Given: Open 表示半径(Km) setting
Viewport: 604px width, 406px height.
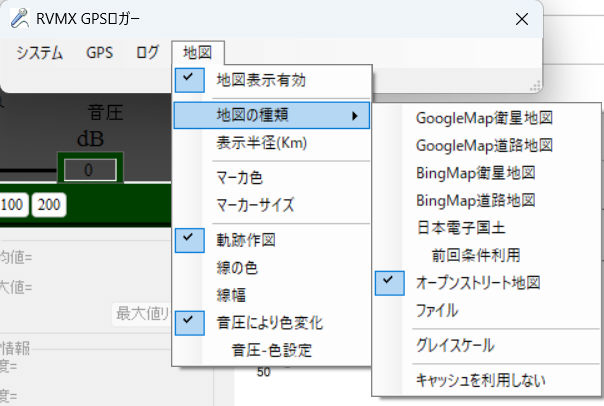Looking at the screenshot, I should pos(261,143).
